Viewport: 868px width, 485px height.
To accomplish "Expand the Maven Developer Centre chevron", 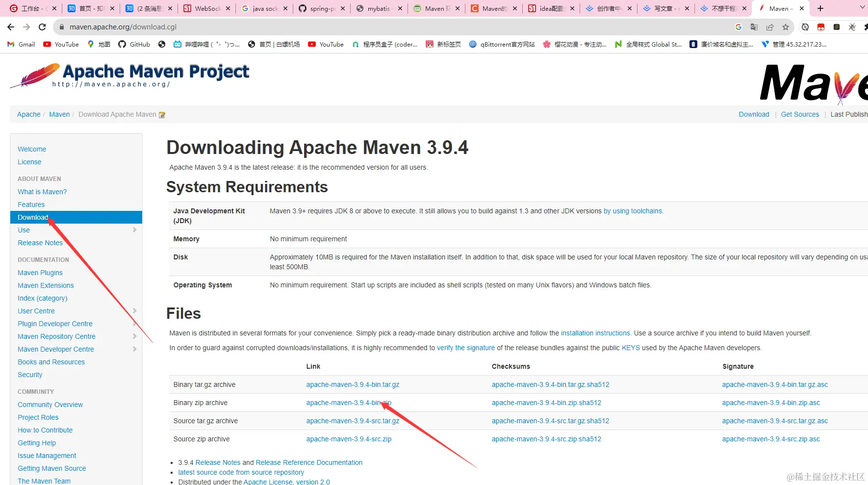I will [x=134, y=349].
